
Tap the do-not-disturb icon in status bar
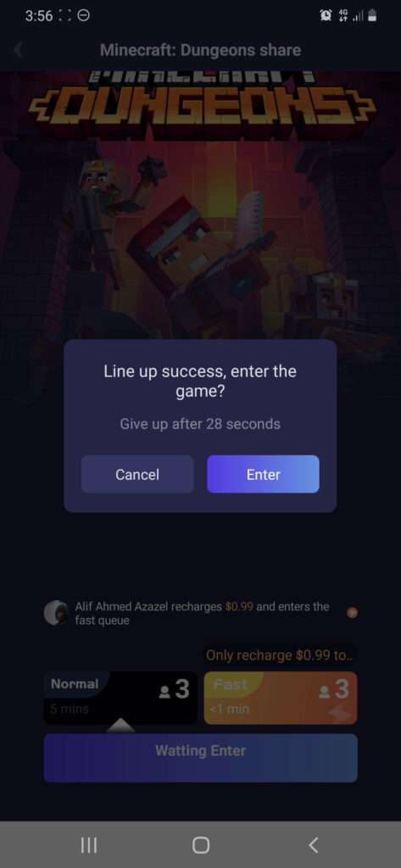click(x=83, y=16)
